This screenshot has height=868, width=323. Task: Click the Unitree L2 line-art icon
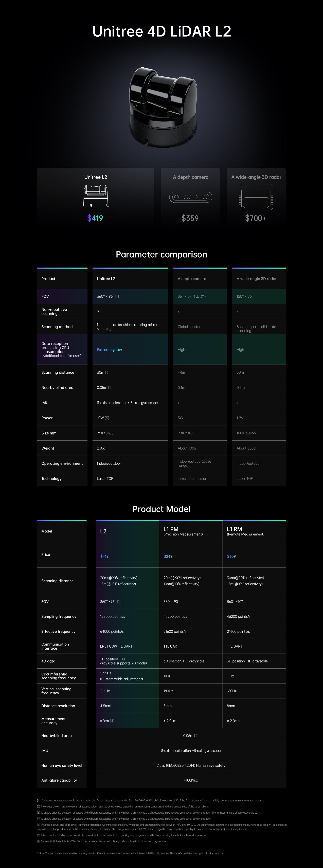click(x=96, y=196)
